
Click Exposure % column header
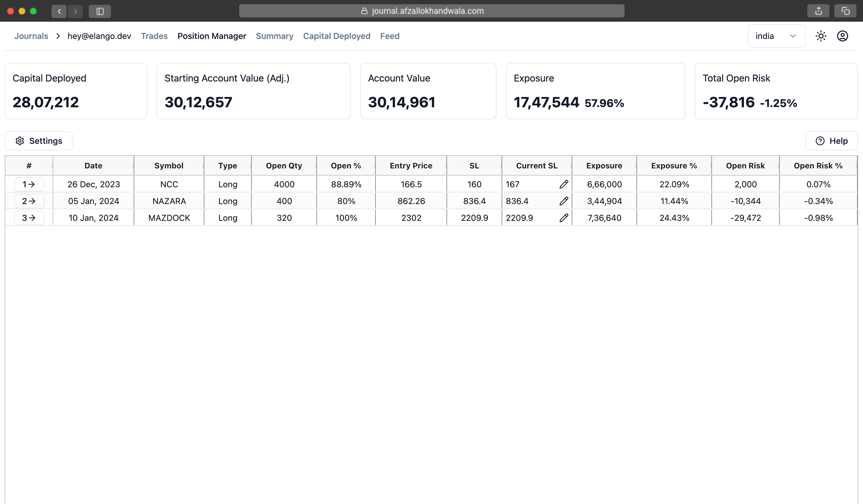pos(674,166)
